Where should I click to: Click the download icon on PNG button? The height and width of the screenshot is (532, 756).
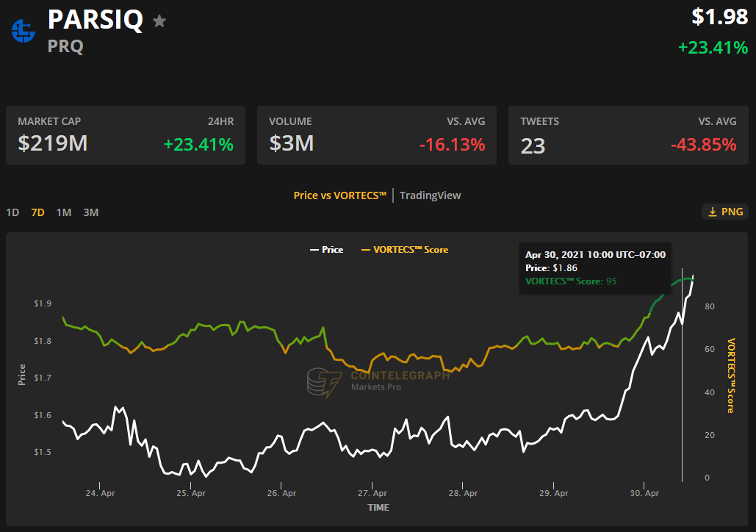point(712,212)
